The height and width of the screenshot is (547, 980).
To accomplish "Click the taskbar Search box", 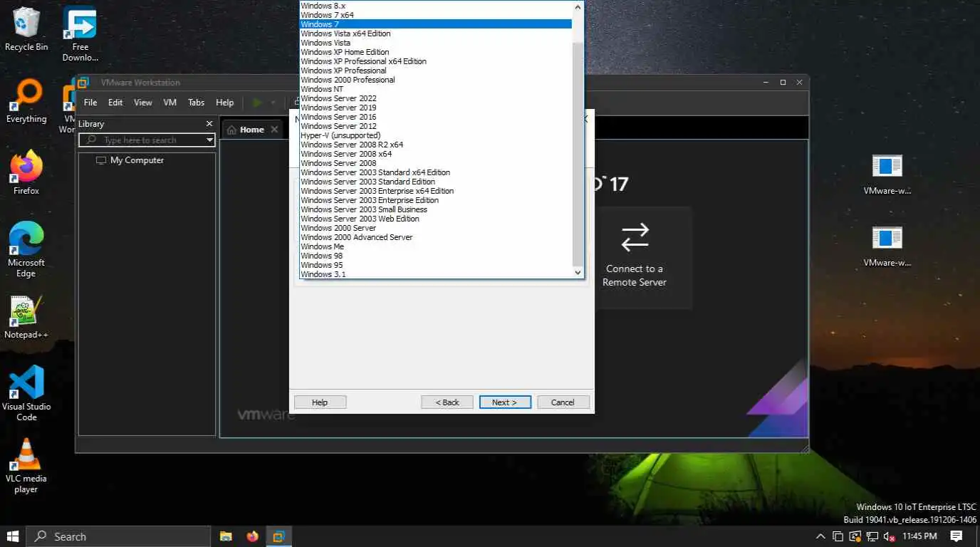I will point(118,536).
